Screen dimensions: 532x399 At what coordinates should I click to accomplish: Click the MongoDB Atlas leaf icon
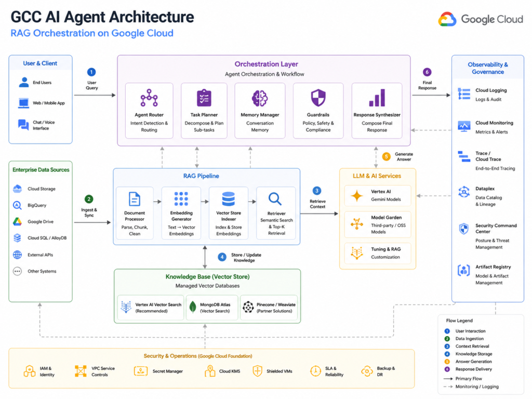click(x=193, y=307)
